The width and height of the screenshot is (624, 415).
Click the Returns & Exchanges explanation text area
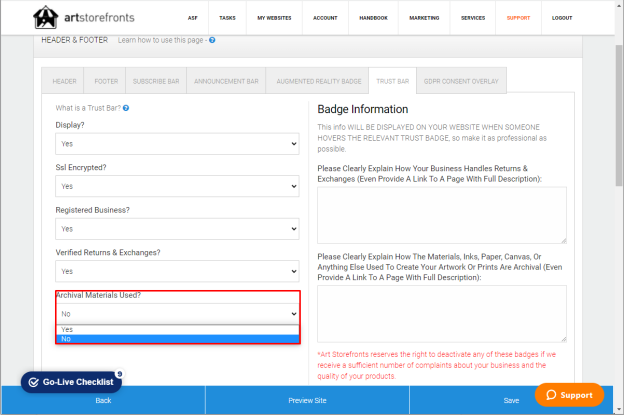point(442,215)
